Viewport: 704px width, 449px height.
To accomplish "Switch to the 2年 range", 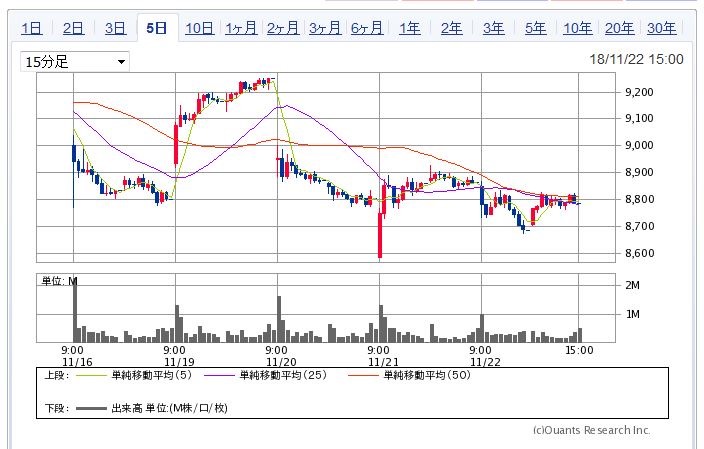I will pyautogui.click(x=451, y=28).
